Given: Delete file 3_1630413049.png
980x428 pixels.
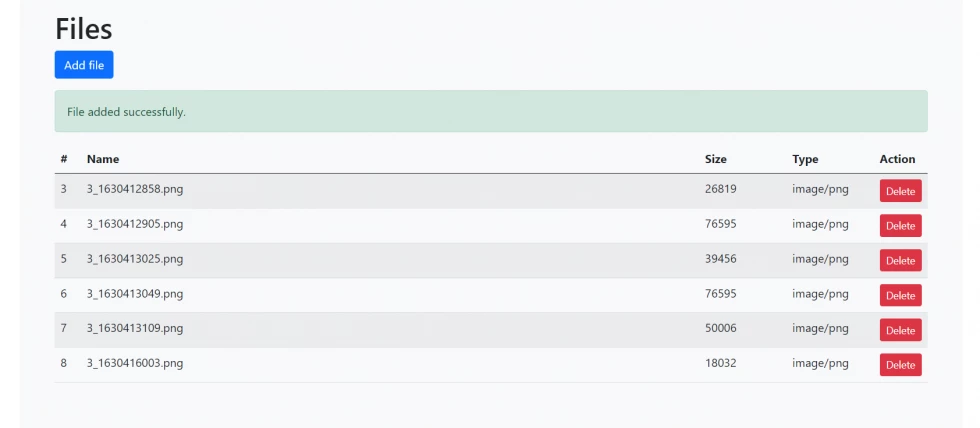Looking at the screenshot, I should [900, 295].
